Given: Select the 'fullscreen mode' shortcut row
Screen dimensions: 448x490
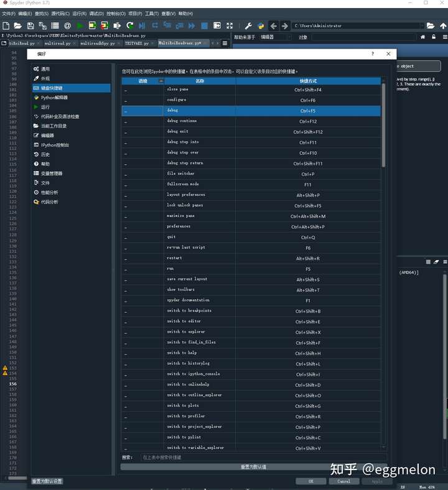Looking at the screenshot, I should point(251,185).
